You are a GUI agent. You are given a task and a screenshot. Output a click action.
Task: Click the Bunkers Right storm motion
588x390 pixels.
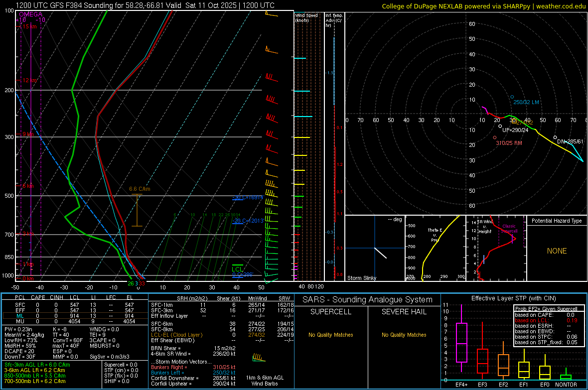[x=193, y=367]
